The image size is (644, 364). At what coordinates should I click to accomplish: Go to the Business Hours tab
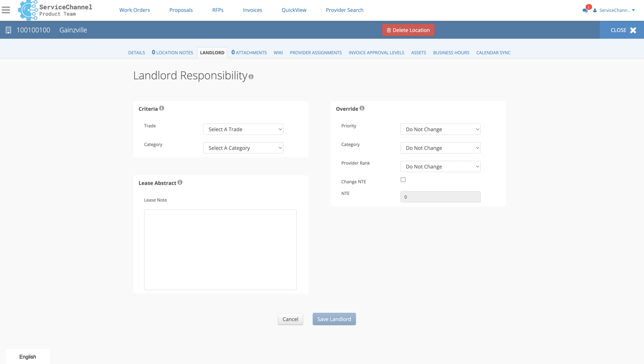click(x=451, y=53)
